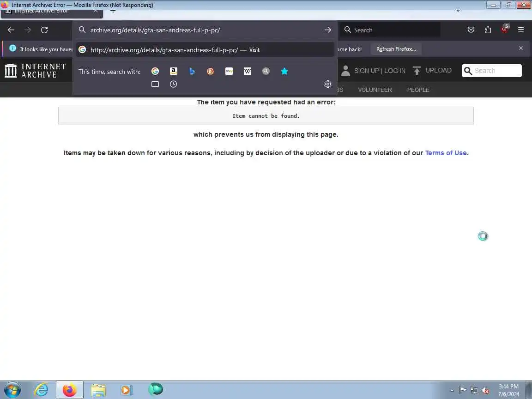Open the Windows Start button

point(12,390)
